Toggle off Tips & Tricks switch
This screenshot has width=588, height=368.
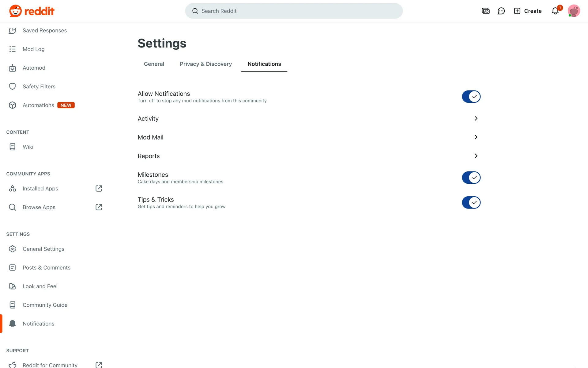(x=471, y=202)
